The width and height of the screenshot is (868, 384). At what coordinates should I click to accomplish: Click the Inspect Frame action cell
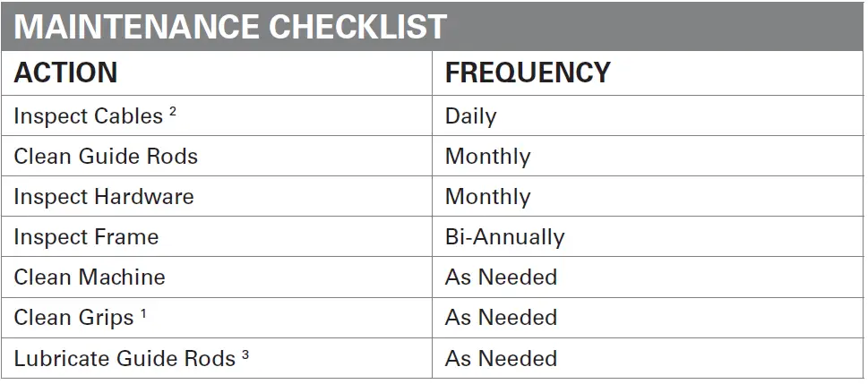[x=86, y=237]
